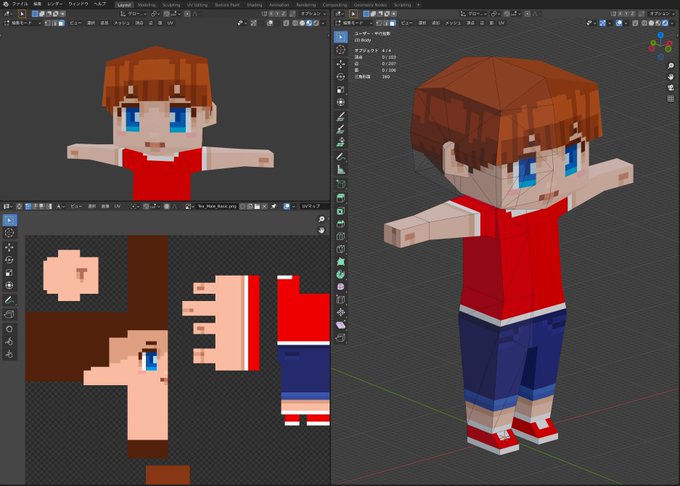Expand overlays dropdown arrow in right viewport
Viewport: 680px width, 486px height.
tap(626, 23)
